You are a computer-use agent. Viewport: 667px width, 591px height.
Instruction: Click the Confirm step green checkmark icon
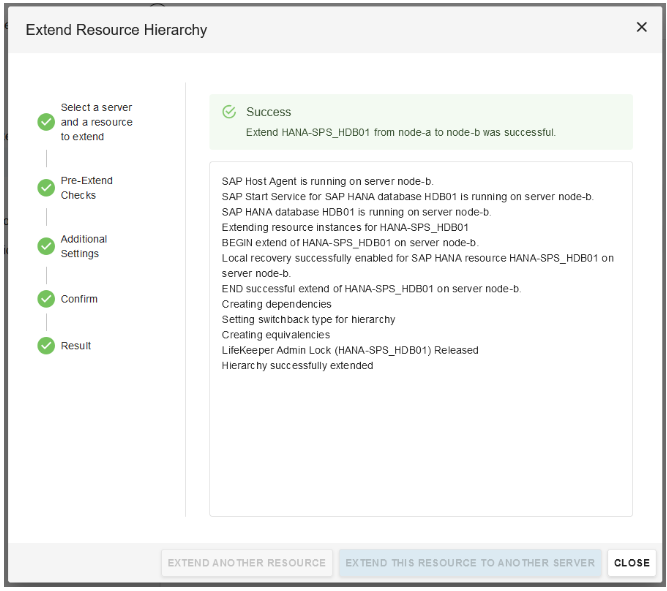[46, 298]
